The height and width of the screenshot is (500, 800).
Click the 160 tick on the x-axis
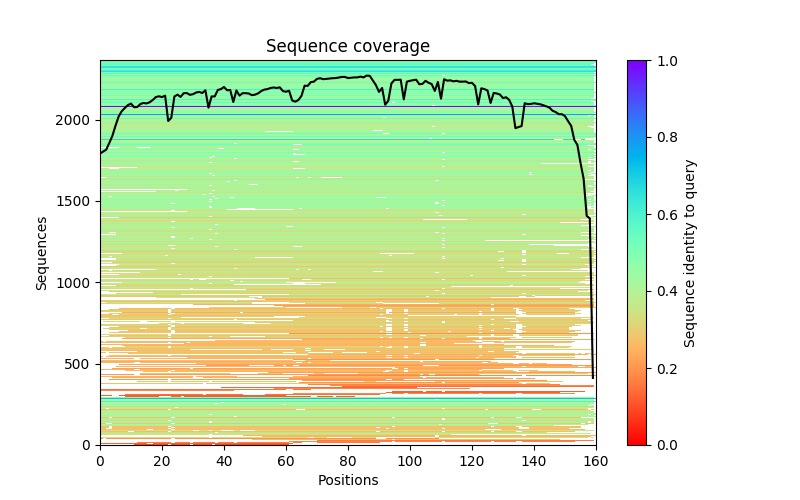coord(596,460)
